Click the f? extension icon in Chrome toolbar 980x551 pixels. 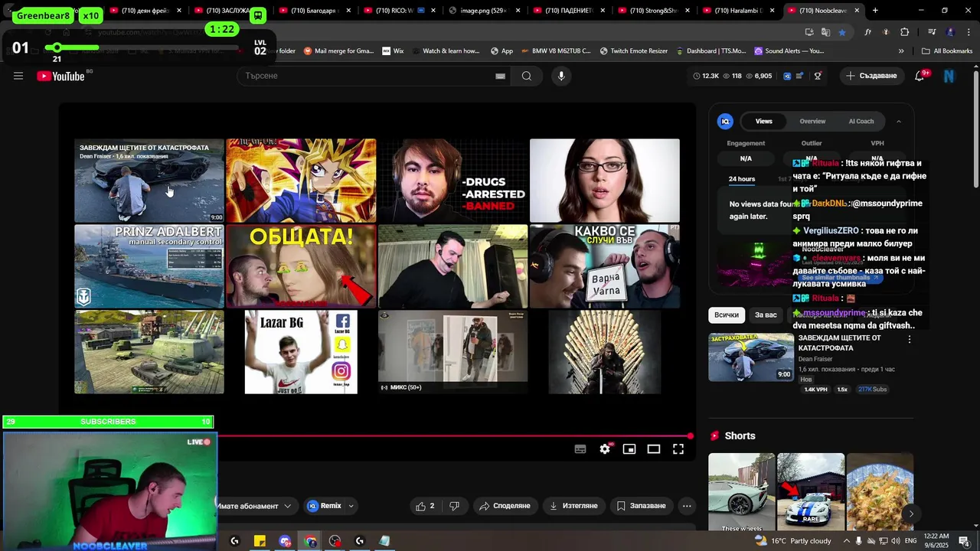coord(867,32)
